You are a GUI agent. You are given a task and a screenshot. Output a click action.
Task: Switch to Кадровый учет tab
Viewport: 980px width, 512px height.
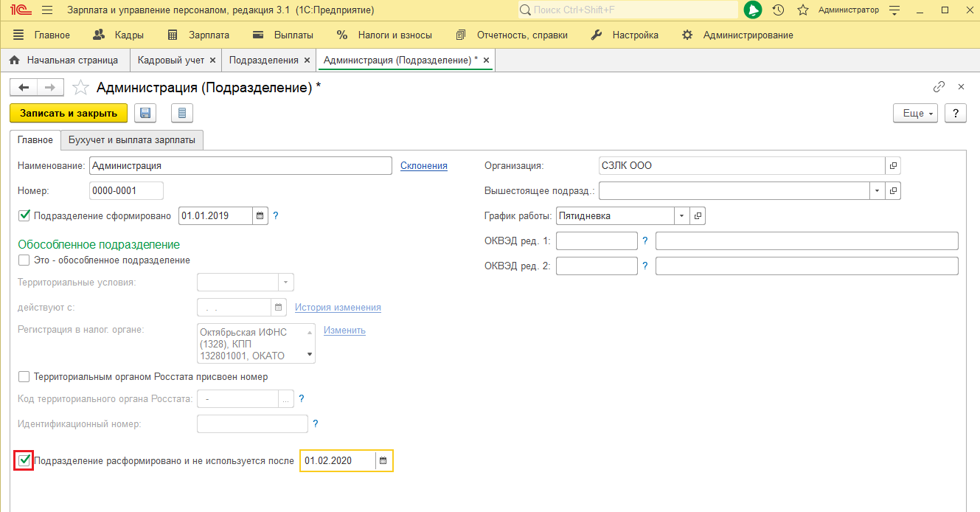170,60
